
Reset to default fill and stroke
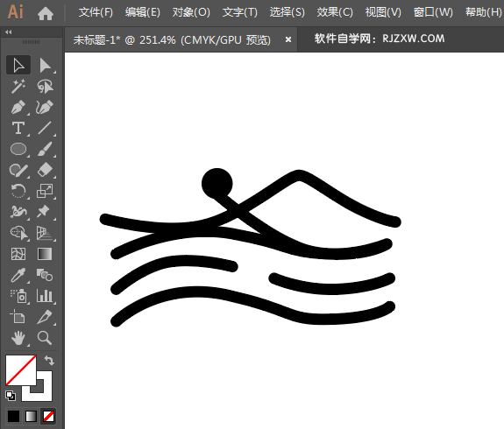click(11, 396)
